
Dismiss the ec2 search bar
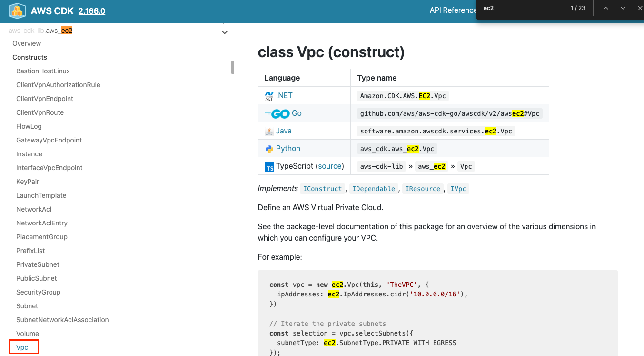[639, 8]
